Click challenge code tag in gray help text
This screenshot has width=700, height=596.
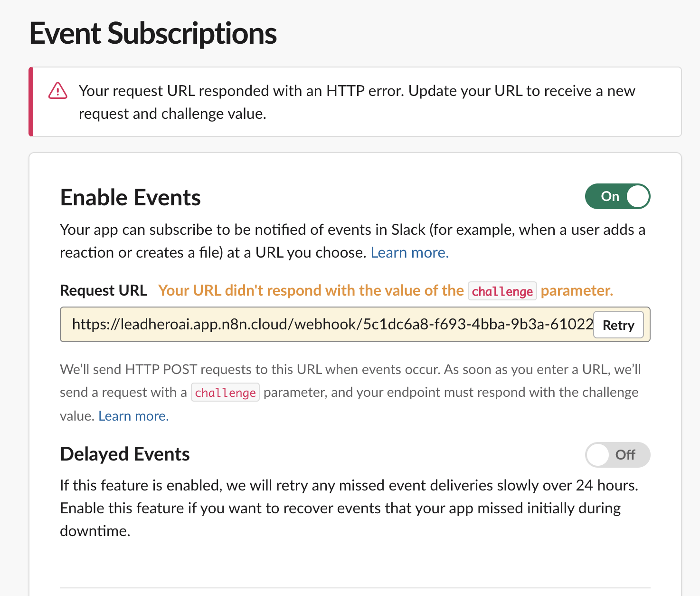tap(225, 393)
